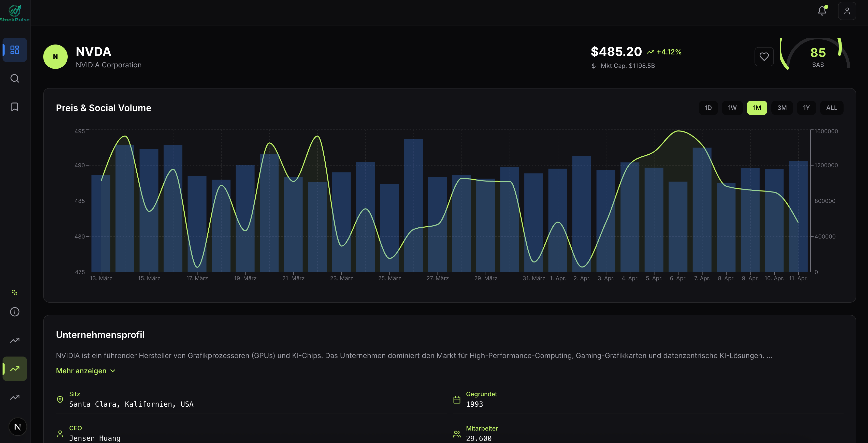Click the Mkt Cap: $1198.5B text
This screenshot has height=443, width=868.
(x=628, y=66)
